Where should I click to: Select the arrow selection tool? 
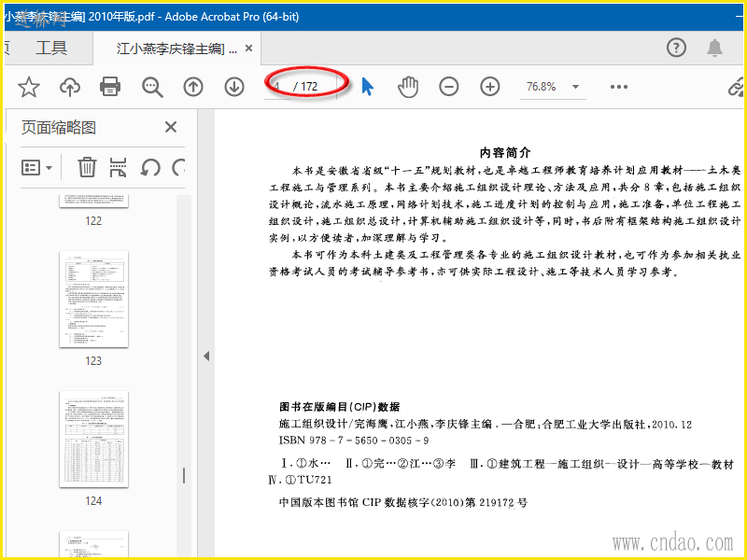[x=367, y=87]
